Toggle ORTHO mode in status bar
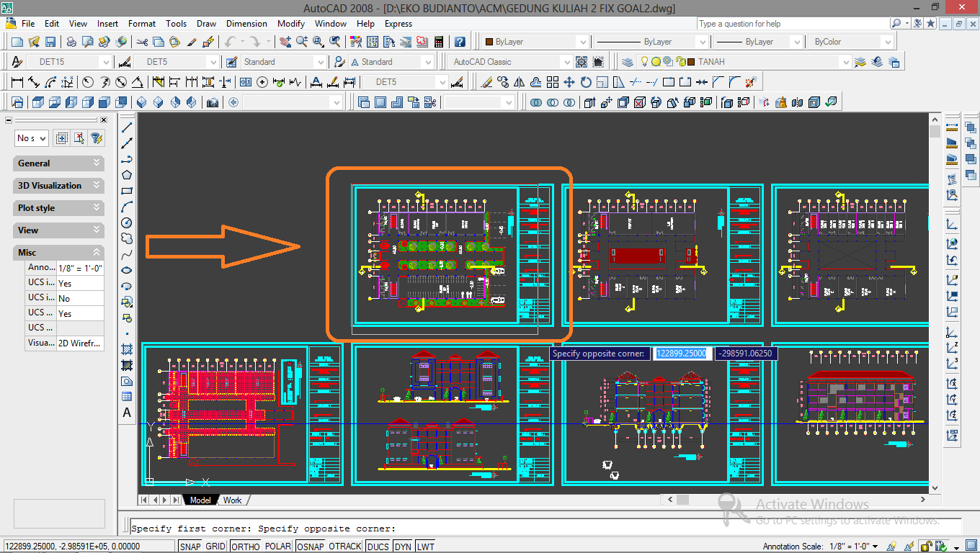The image size is (980, 553). pyautogui.click(x=246, y=547)
